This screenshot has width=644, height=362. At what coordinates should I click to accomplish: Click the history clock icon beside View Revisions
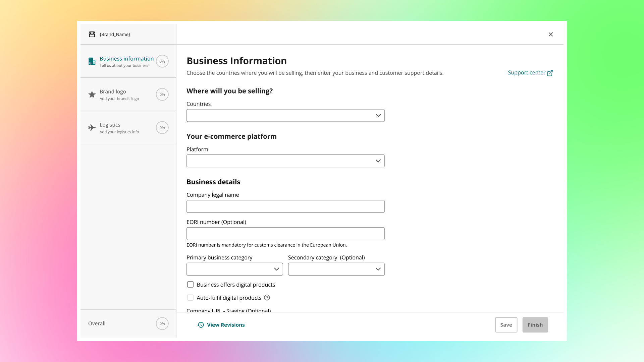point(201,325)
